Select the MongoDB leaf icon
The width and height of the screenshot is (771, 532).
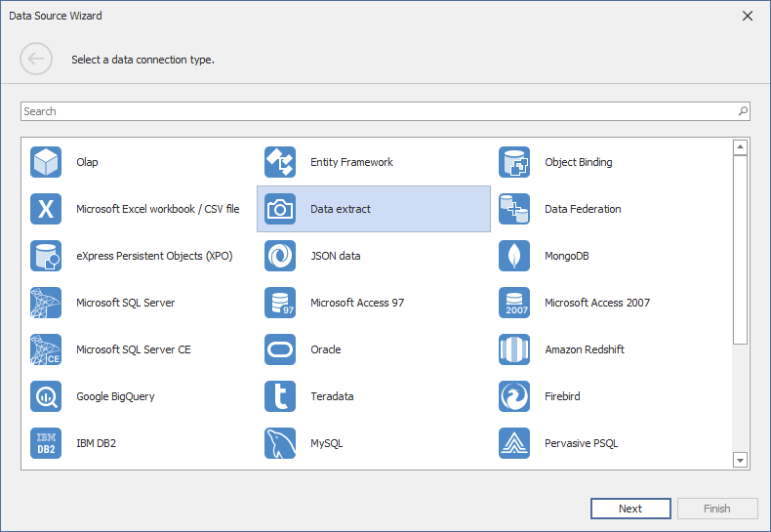(513, 256)
